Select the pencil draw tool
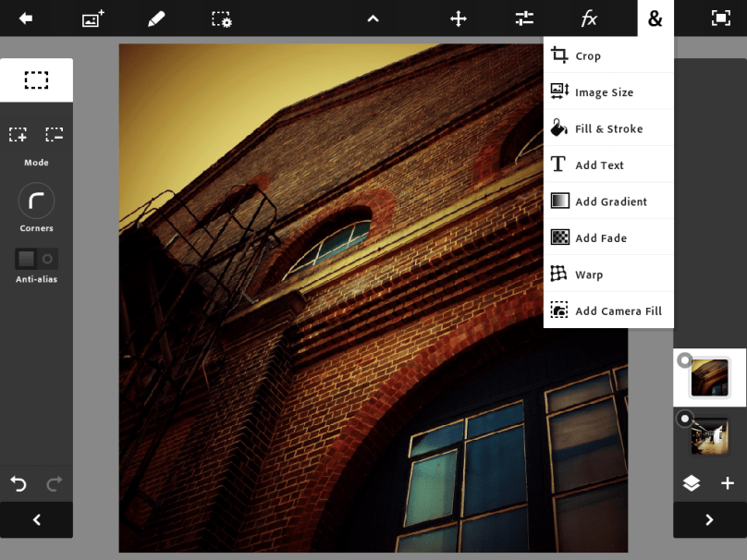The width and height of the screenshot is (747, 560). (x=156, y=18)
